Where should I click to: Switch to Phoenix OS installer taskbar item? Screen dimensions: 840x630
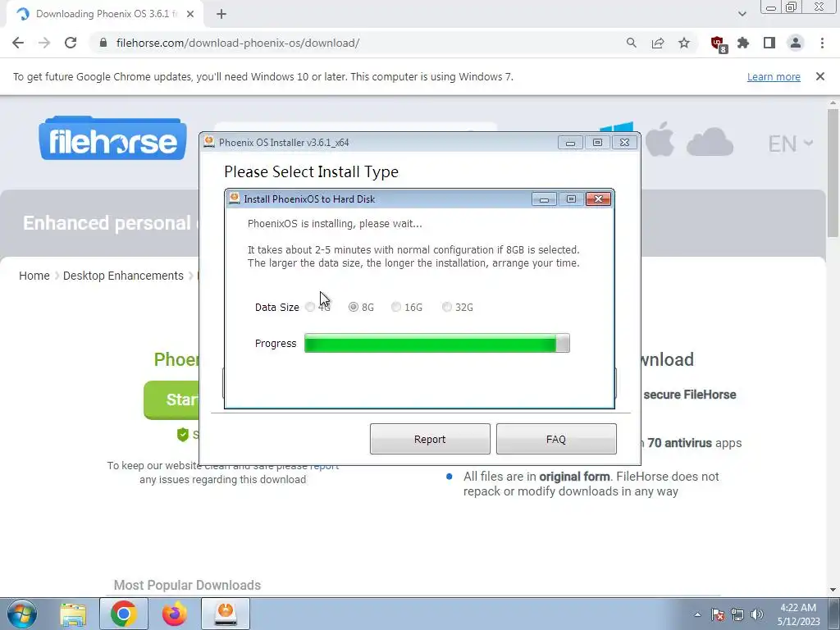point(226,614)
